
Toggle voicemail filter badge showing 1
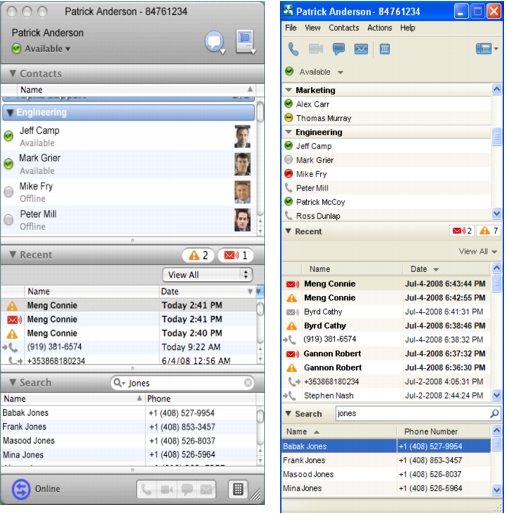coord(235,255)
